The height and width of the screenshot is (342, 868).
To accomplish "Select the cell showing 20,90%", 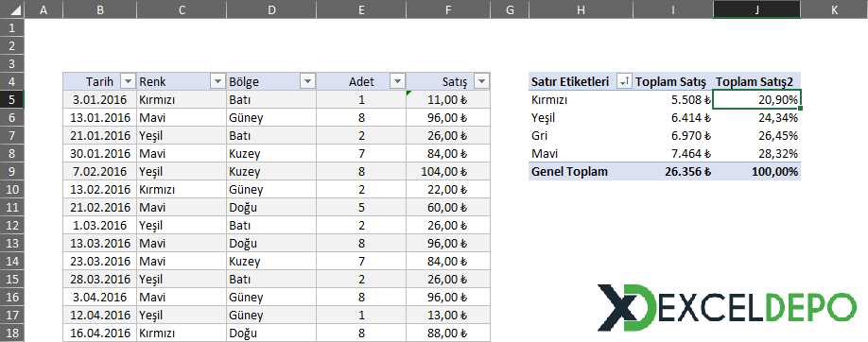I will tap(756, 99).
